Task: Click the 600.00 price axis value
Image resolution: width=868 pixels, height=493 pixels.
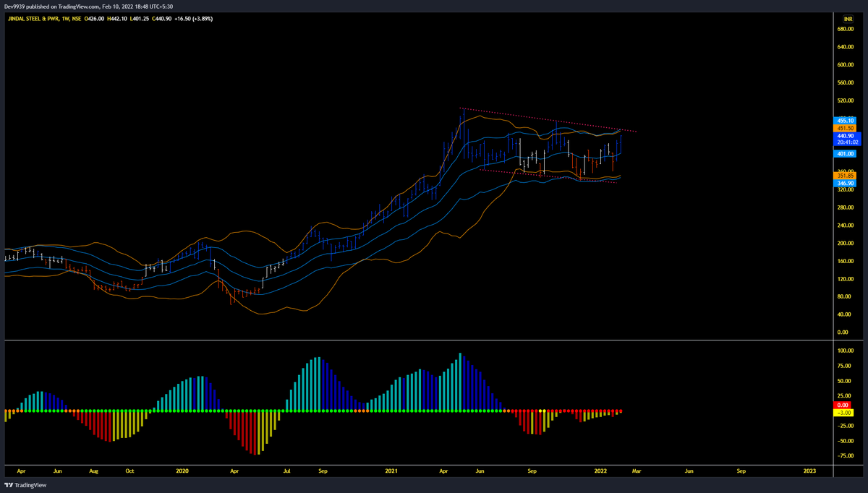Action: tap(846, 65)
